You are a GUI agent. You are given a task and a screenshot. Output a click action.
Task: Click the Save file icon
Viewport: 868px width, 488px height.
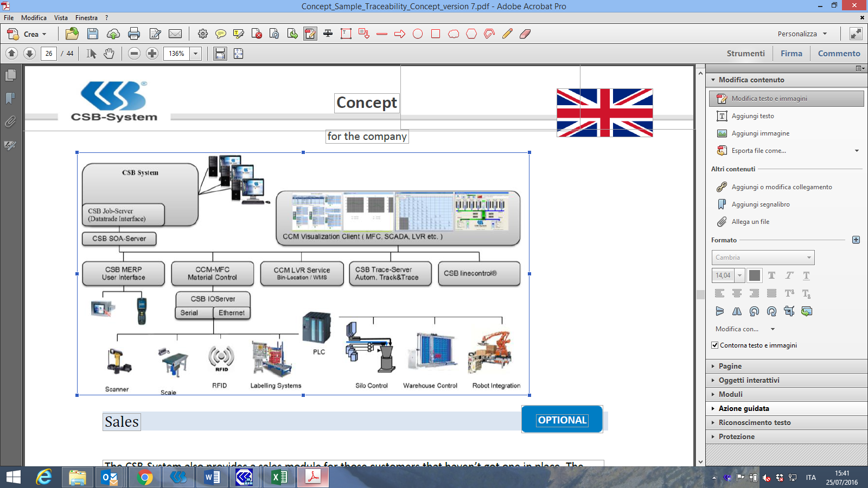(x=93, y=34)
